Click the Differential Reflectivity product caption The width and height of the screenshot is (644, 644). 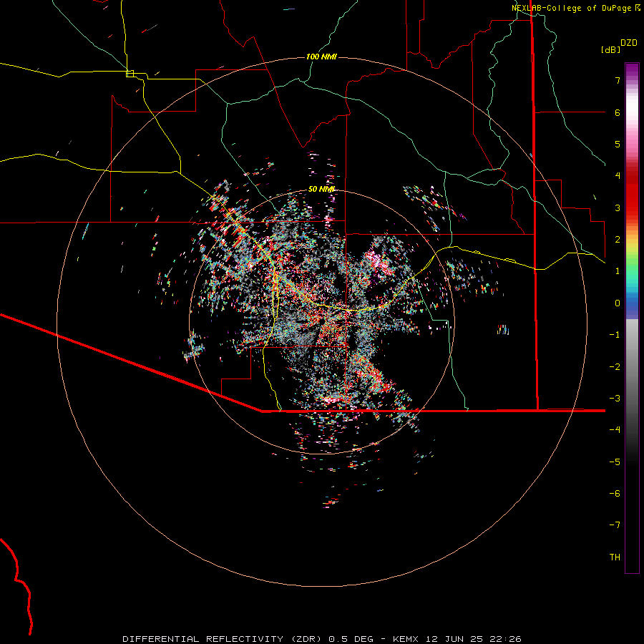(x=321, y=639)
